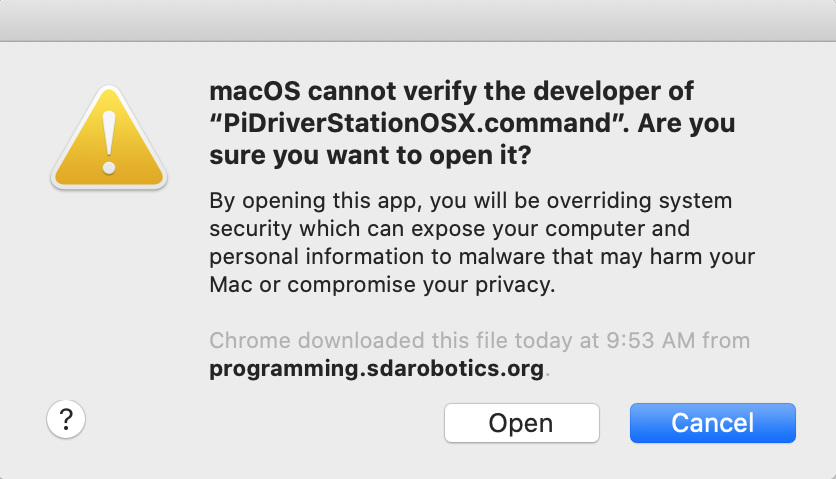This screenshot has height=479, width=836.
Task: Click "personal information" in the warning paragraph
Action: point(316,257)
